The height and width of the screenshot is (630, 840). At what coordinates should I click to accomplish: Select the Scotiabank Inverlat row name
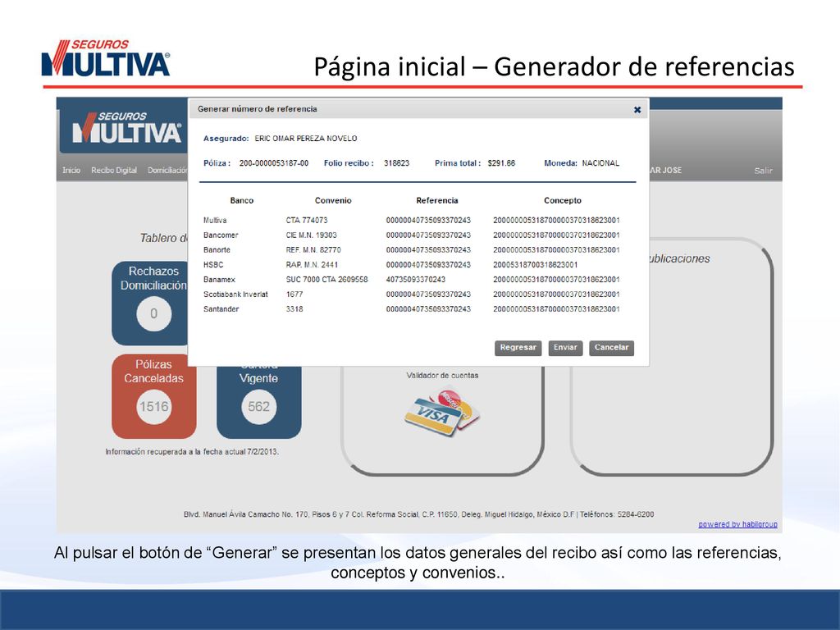[235, 294]
